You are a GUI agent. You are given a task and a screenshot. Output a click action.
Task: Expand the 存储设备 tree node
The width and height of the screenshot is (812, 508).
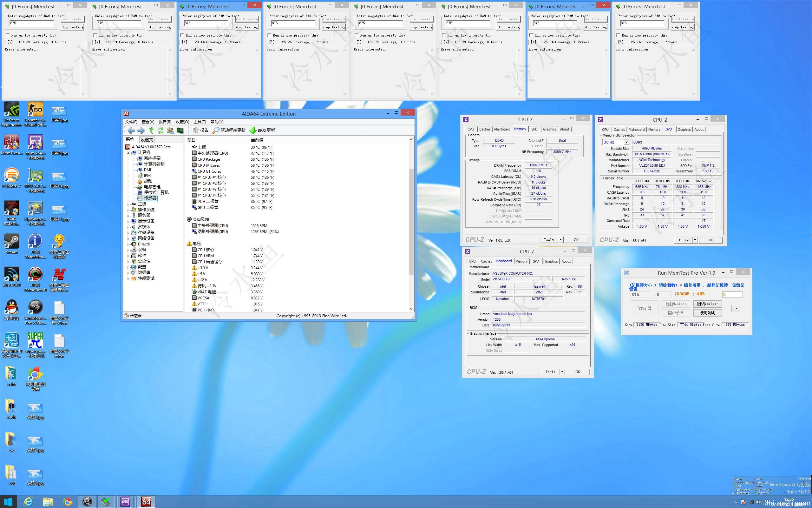[128, 233]
